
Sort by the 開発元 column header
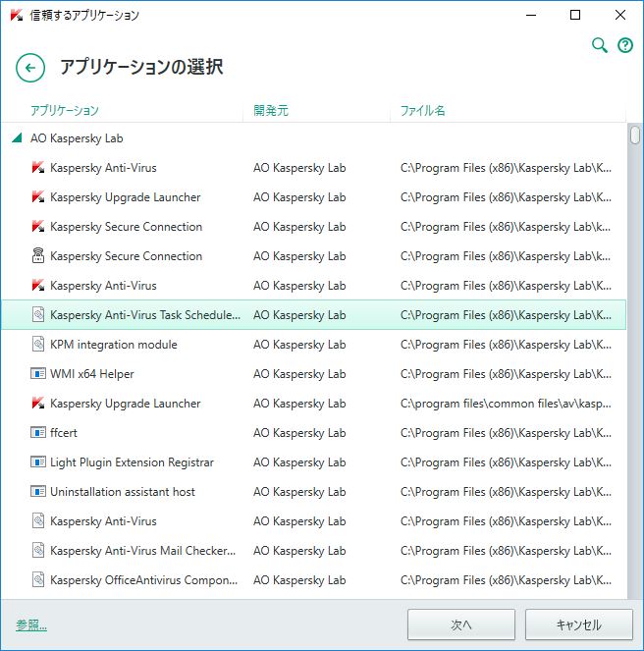click(271, 110)
